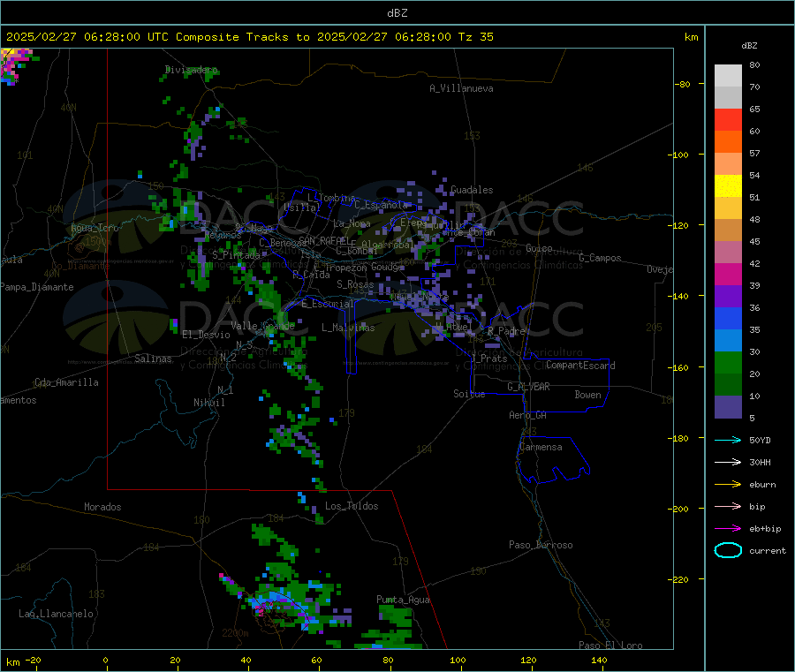Click the 60 dBZ red color swatch
This screenshot has width=795, height=672.
[728, 119]
